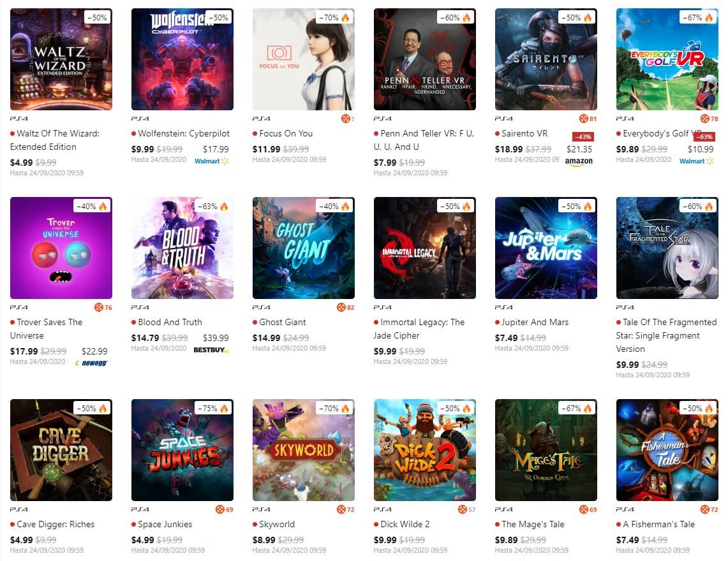Click the score 82 badge for Ghost Giant

click(x=345, y=307)
